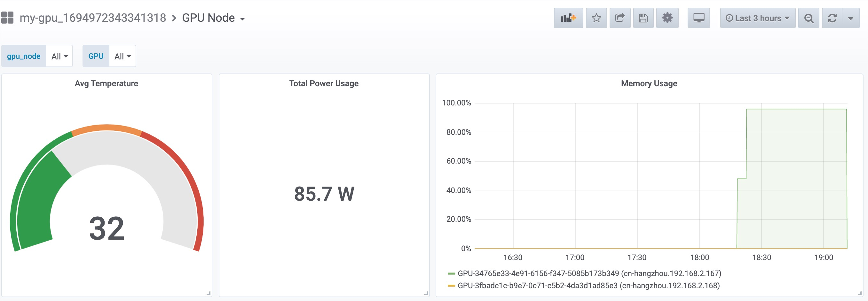
Task: Click the Total Power Usage panel resize handle
Action: pos(426,294)
